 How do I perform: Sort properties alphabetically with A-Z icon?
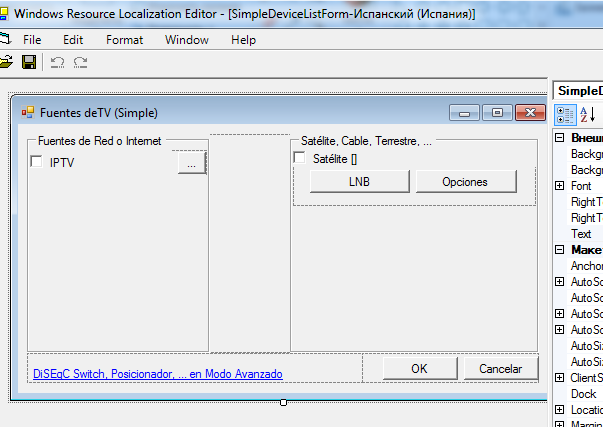click(x=587, y=114)
